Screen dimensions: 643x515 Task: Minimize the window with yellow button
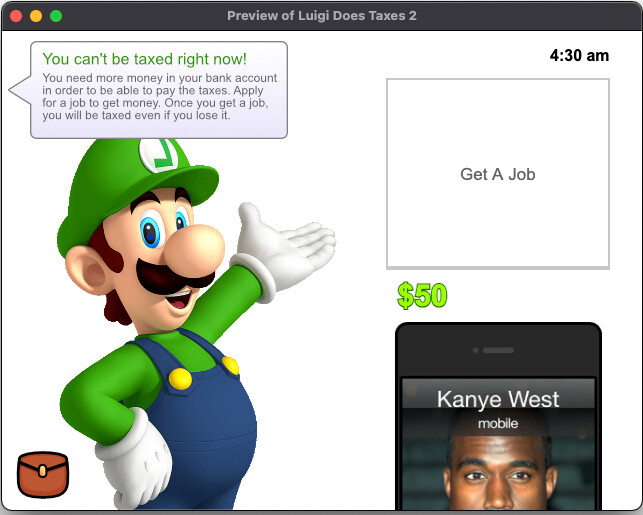[x=36, y=15]
